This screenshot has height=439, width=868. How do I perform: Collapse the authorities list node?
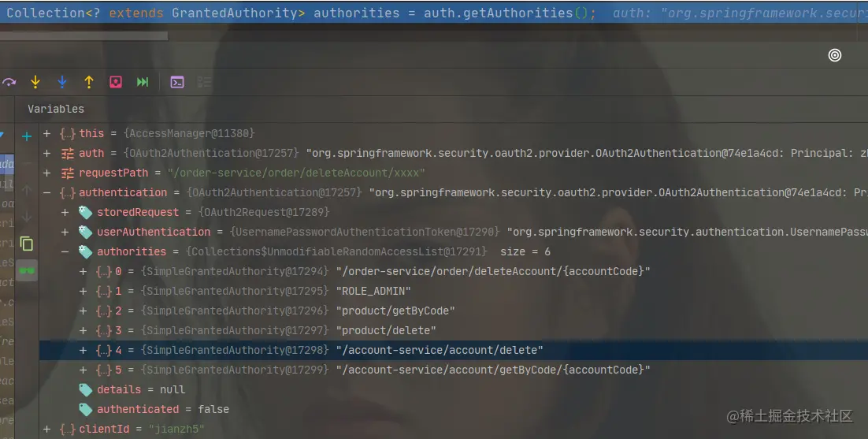pos(65,252)
